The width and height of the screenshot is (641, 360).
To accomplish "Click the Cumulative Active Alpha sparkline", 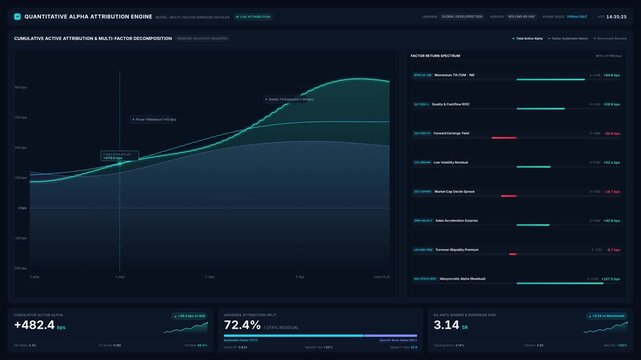I will (x=186, y=328).
